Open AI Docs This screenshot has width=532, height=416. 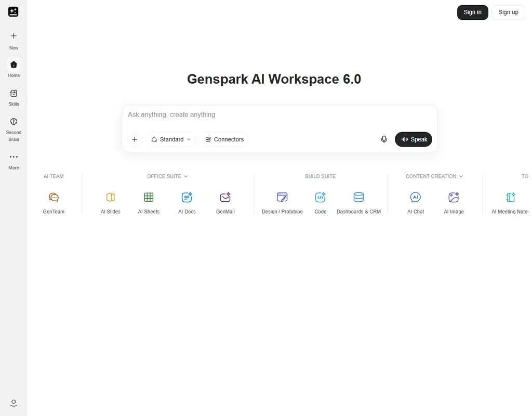pyautogui.click(x=187, y=203)
